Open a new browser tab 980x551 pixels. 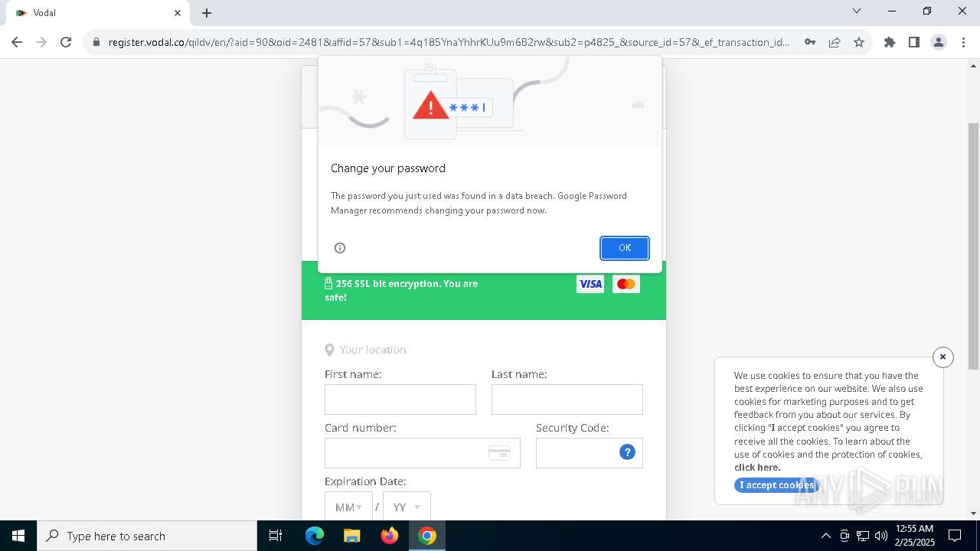[207, 13]
